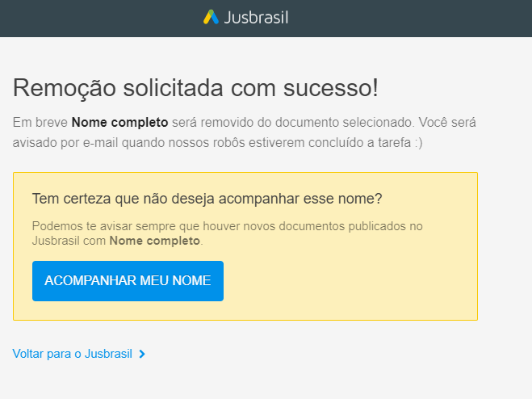The height and width of the screenshot is (399, 532).
Task: Click the word Remoção in main heading
Action: point(65,88)
